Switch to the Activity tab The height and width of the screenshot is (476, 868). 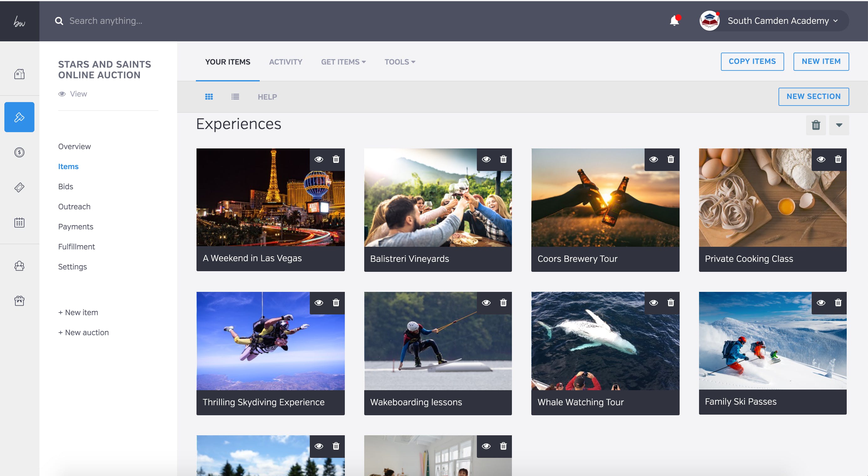285,62
